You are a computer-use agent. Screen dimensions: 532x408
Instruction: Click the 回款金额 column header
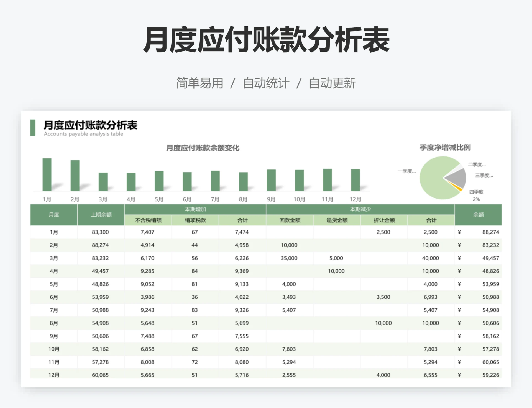[289, 220]
